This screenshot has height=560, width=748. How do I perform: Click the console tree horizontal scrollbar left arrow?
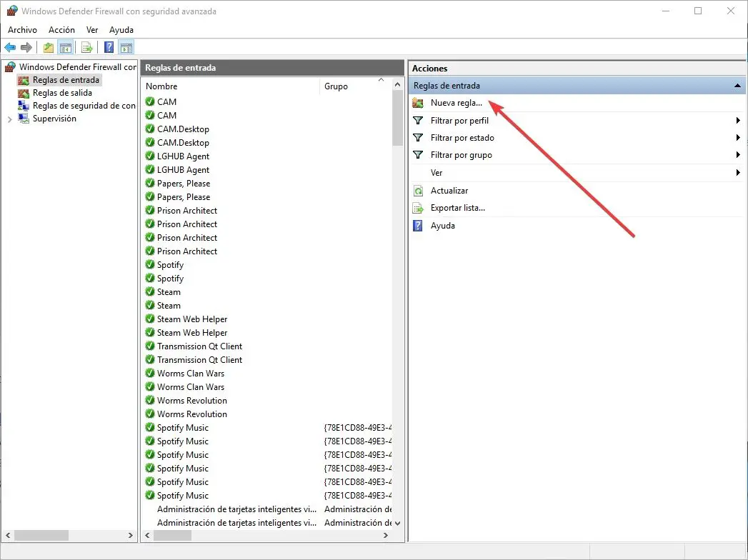[8, 536]
